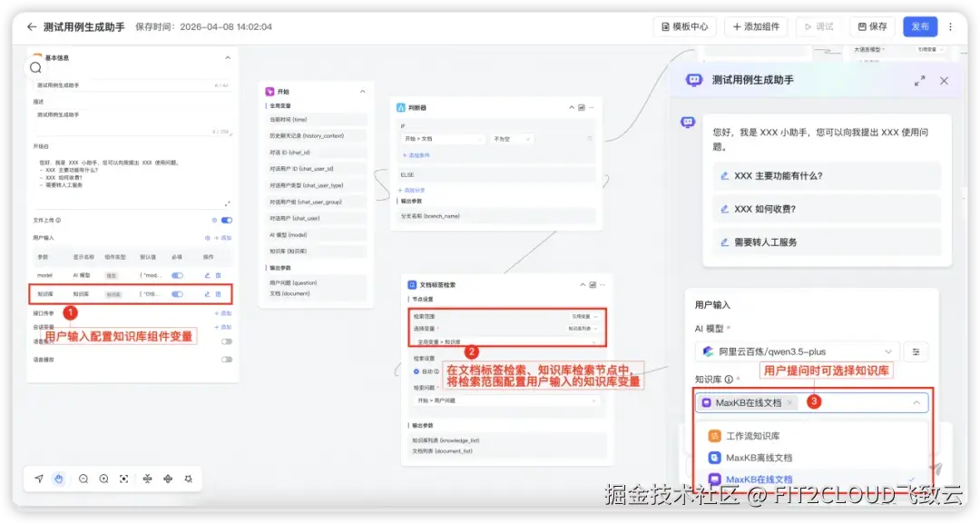Click the 知识库 info circle icon

[729, 379]
